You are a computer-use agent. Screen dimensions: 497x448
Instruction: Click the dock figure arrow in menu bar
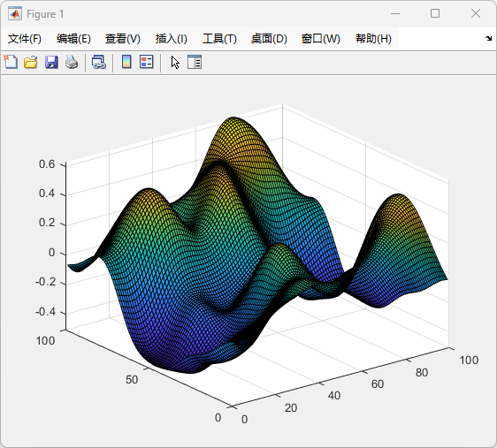pyautogui.click(x=488, y=38)
